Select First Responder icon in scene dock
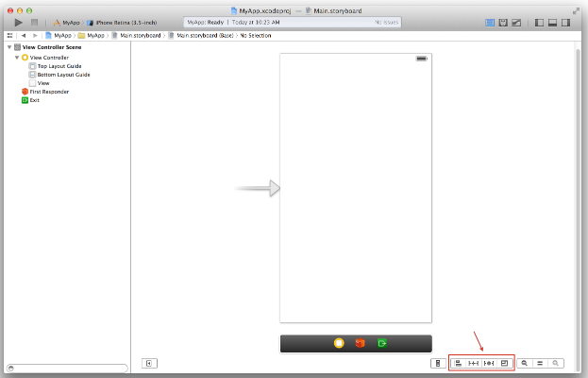 pyautogui.click(x=360, y=343)
